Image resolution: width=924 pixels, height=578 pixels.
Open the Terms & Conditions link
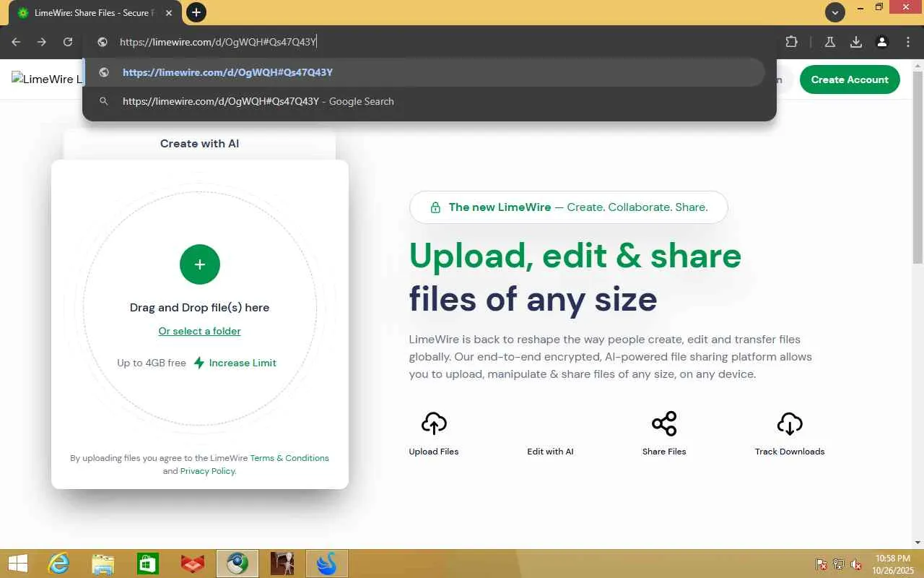(289, 458)
